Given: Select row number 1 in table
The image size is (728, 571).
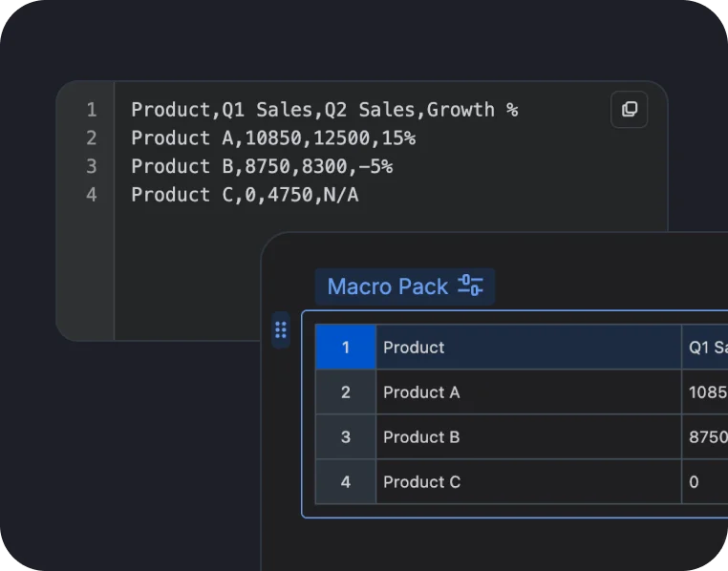Looking at the screenshot, I should click(346, 347).
